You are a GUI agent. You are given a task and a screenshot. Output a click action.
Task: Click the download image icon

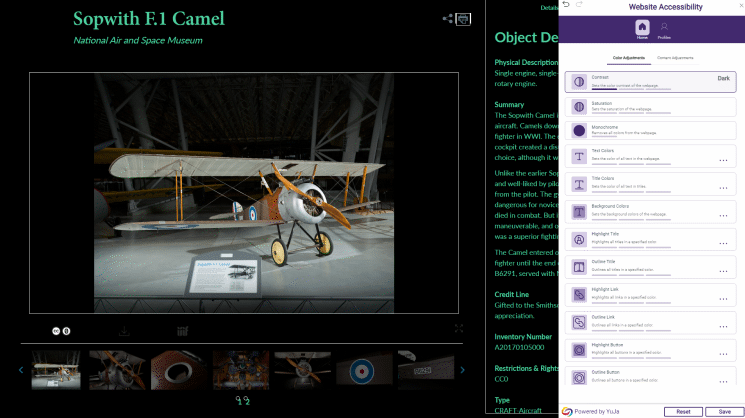coord(124,331)
